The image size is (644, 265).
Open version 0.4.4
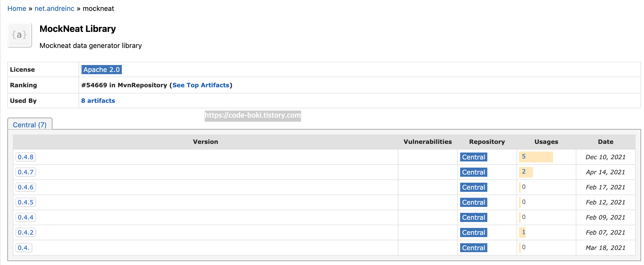(25, 217)
